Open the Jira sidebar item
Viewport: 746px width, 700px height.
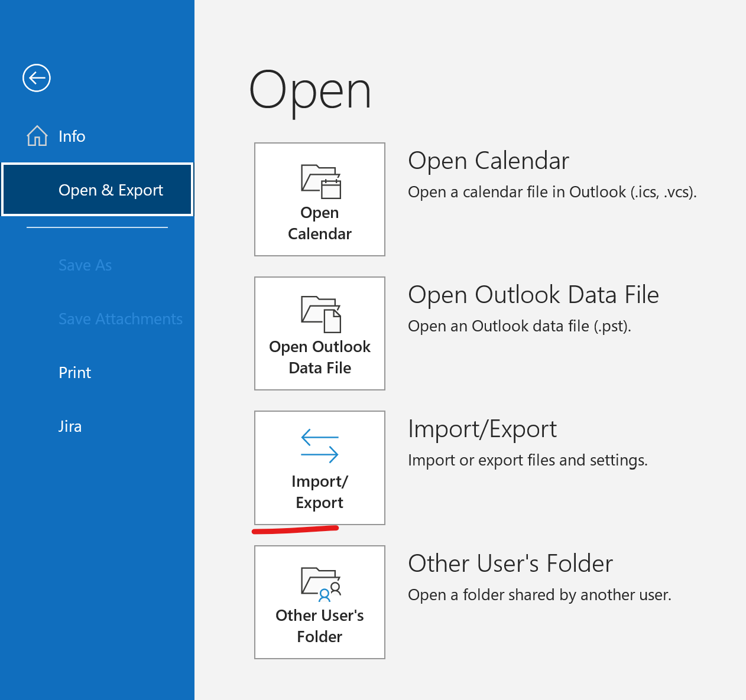tap(70, 426)
